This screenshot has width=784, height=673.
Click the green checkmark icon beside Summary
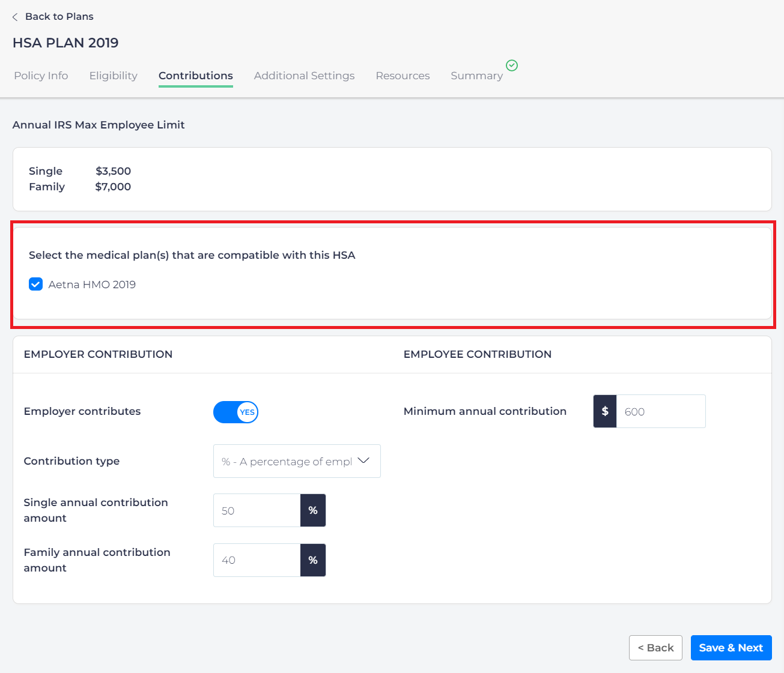(x=512, y=65)
